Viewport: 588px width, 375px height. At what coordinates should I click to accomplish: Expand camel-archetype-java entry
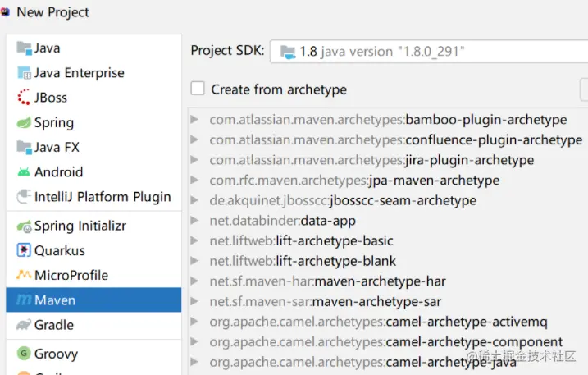[x=194, y=362]
